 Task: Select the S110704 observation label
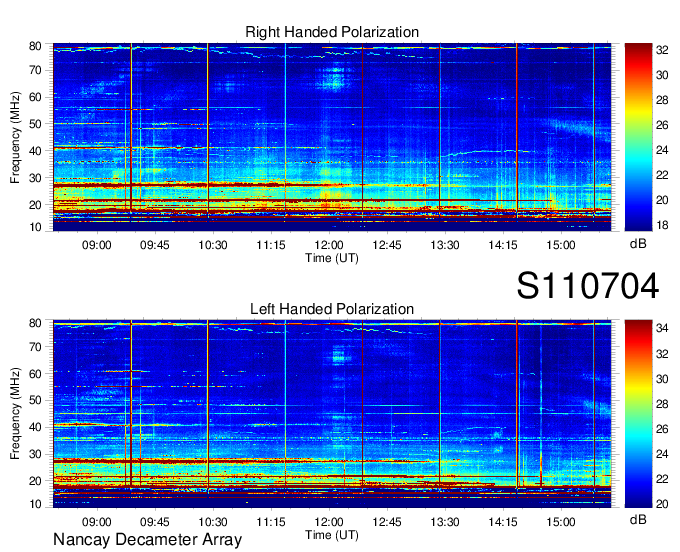point(588,286)
